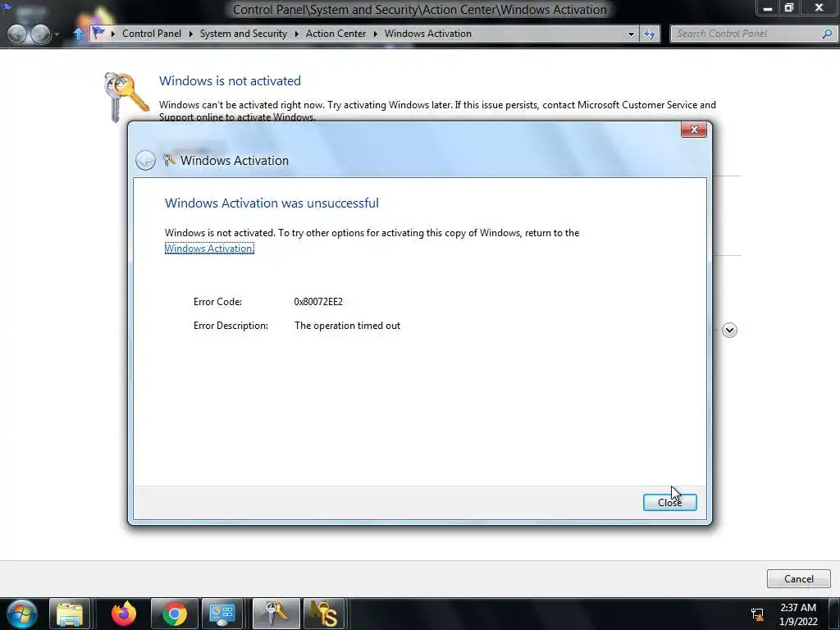Click the MS key taskbar icon

pyautogui.click(x=324, y=614)
